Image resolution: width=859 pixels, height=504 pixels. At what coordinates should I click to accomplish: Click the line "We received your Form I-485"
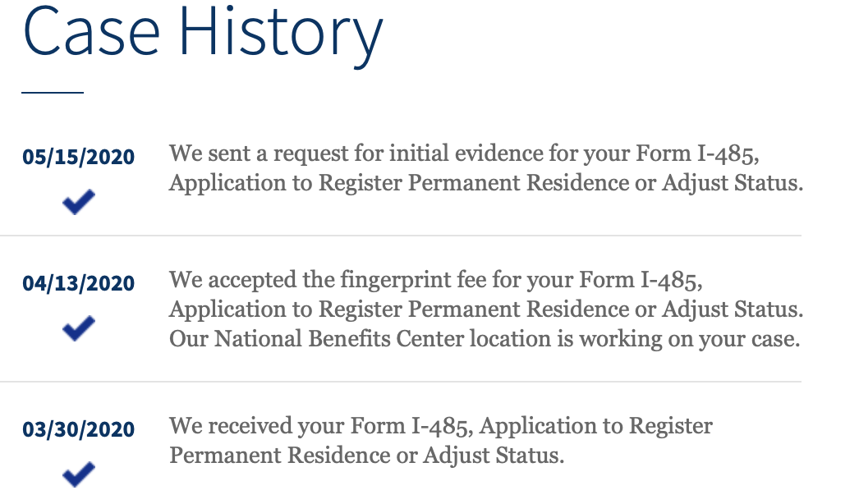coord(440,426)
